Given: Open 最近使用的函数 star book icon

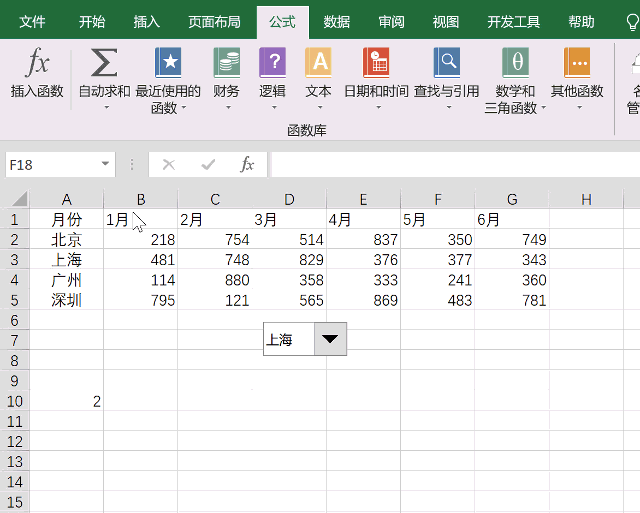Looking at the screenshot, I should point(168,62).
